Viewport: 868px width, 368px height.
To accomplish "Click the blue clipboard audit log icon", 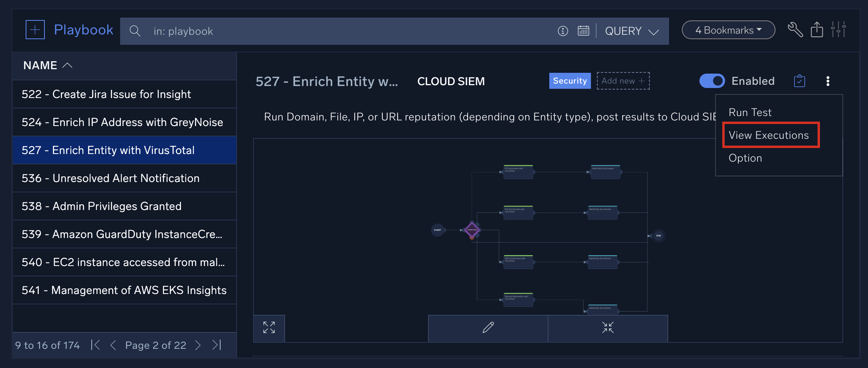I will click(799, 81).
